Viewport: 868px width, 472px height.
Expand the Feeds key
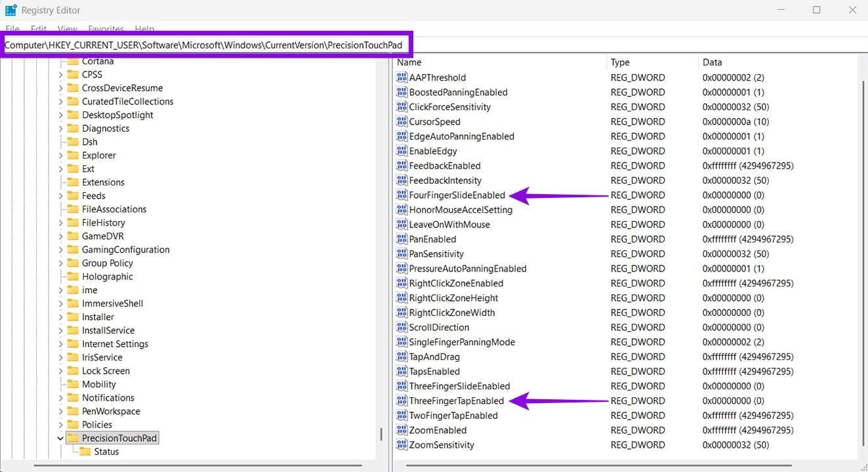tap(60, 195)
